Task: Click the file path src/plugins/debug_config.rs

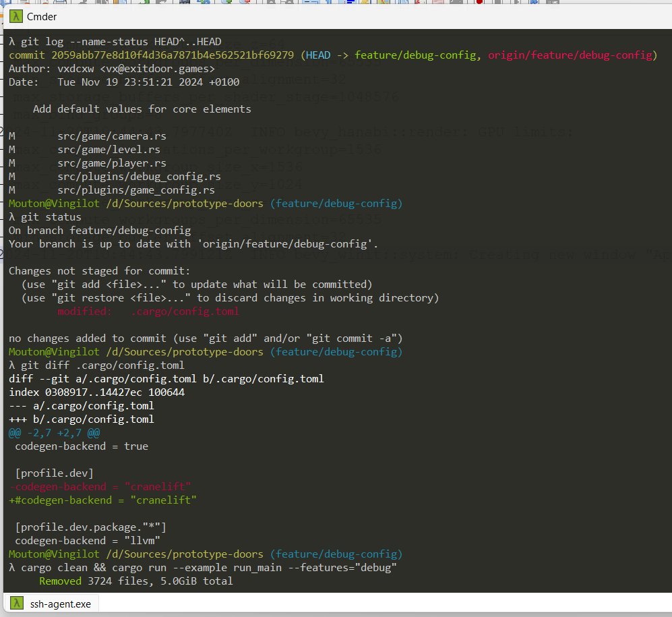Action: (140, 177)
